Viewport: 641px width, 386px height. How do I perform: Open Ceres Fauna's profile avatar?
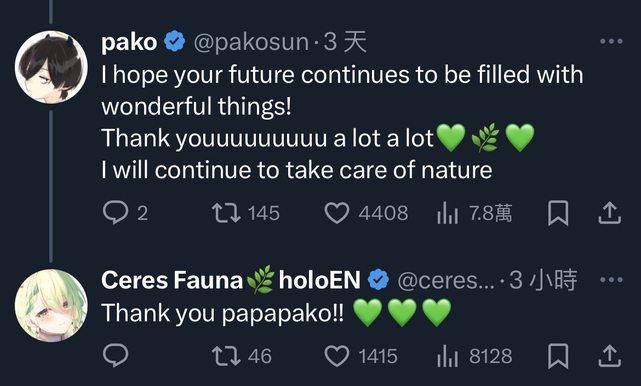point(51,305)
